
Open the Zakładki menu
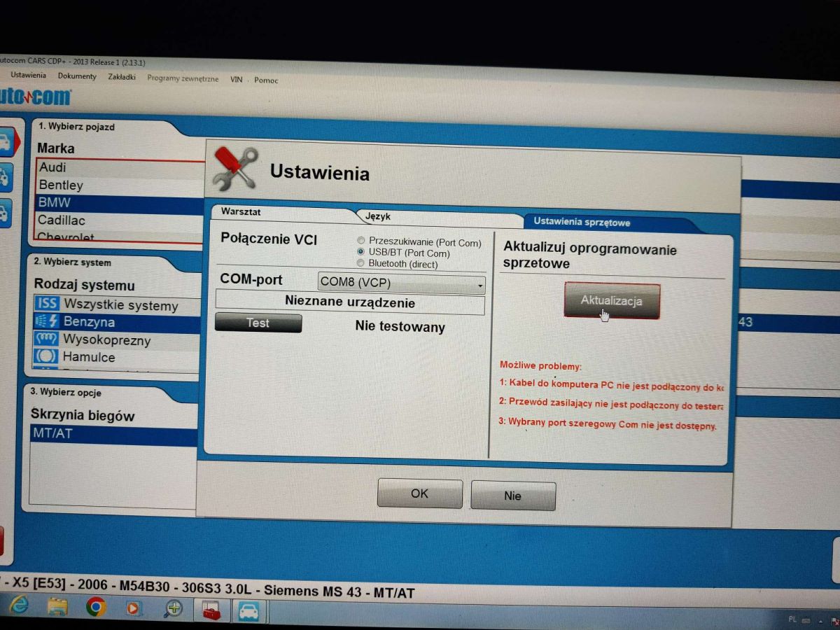[122, 77]
